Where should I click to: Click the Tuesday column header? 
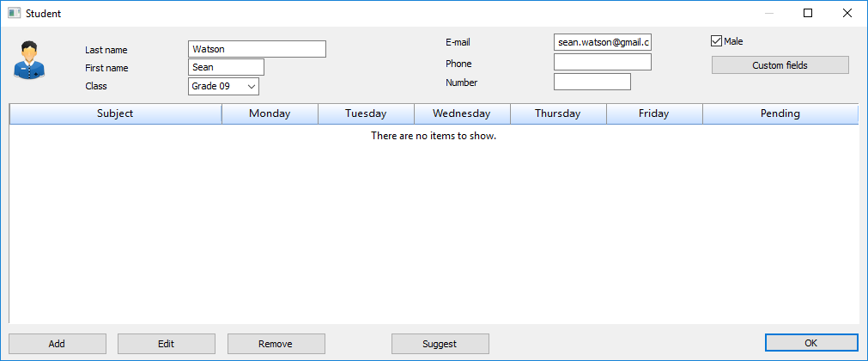point(366,113)
